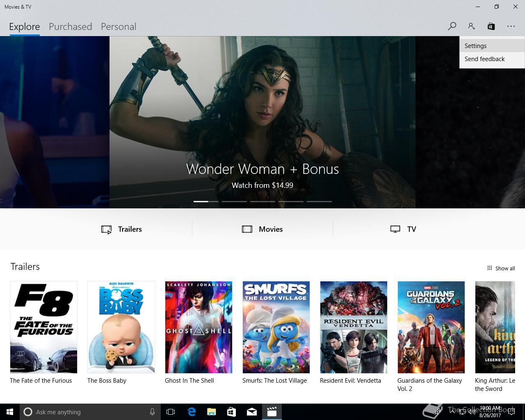This screenshot has height=420, width=525.
Task: Jump to fourth carousel slide indicator
Action: [291, 201]
